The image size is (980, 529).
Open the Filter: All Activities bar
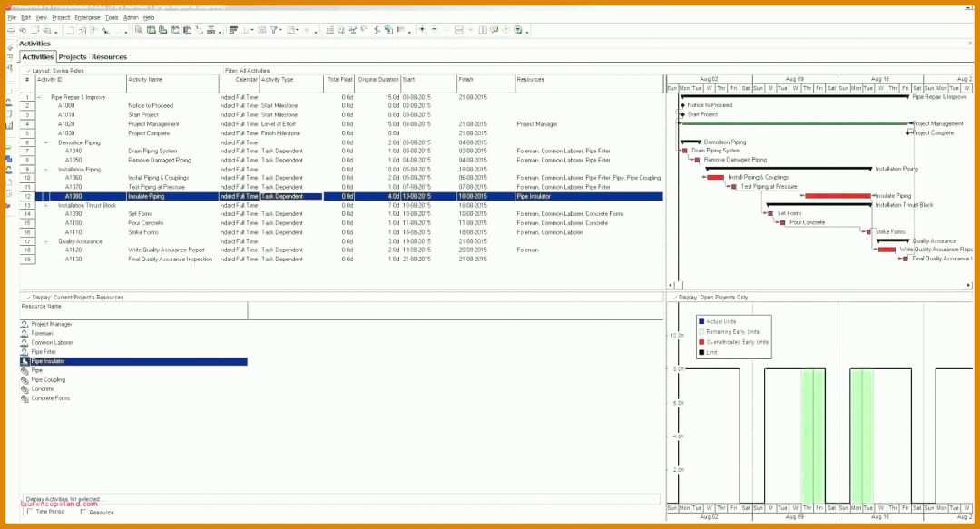[248, 71]
